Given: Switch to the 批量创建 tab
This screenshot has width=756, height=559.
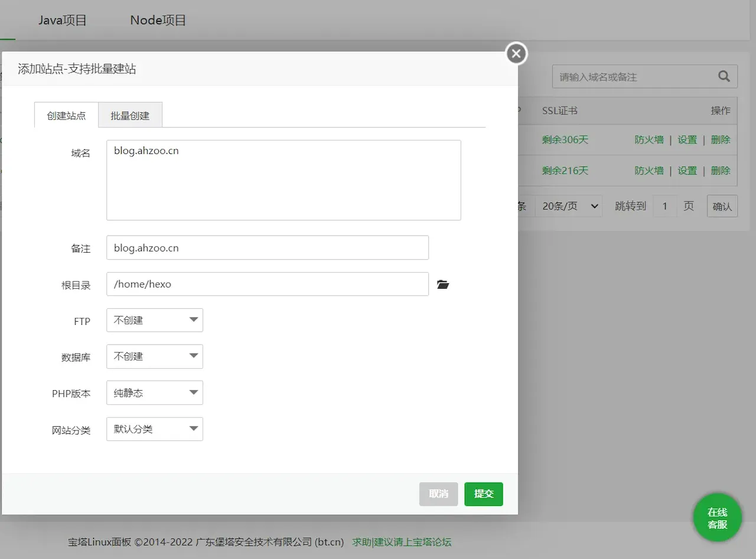Looking at the screenshot, I should pos(130,116).
